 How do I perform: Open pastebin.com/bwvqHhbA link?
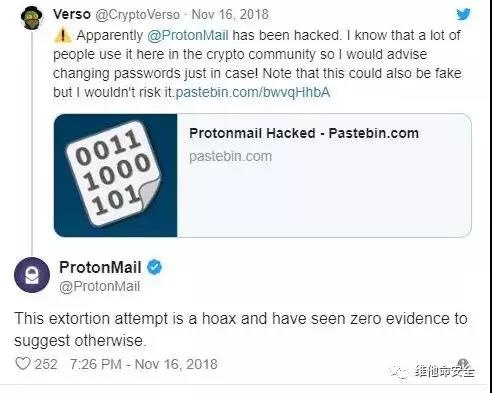tap(253, 92)
